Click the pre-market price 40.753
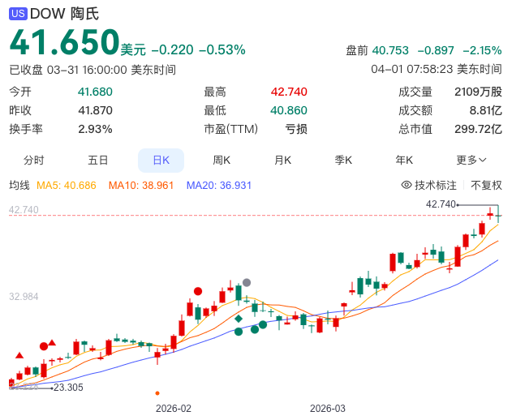The width and height of the screenshot is (512, 420). [x=390, y=50]
